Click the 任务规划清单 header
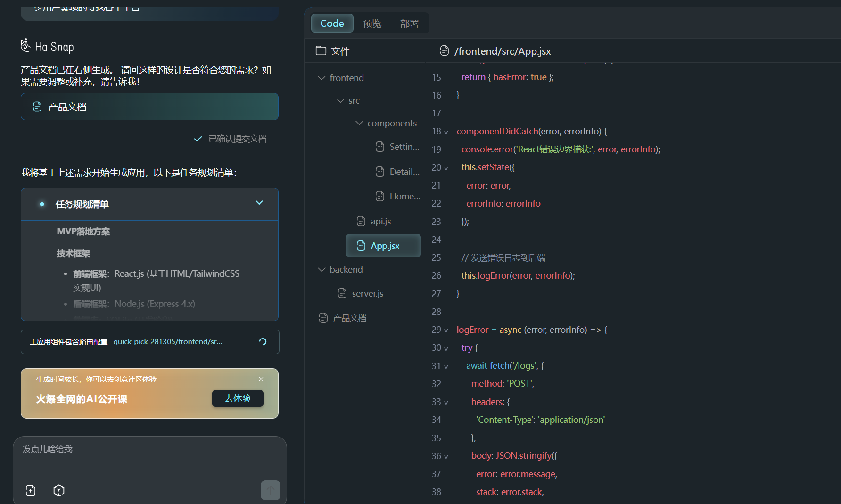 (x=149, y=204)
